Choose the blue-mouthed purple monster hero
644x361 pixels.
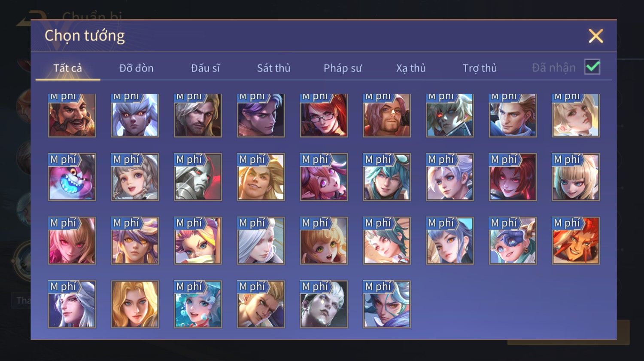pos(72,177)
